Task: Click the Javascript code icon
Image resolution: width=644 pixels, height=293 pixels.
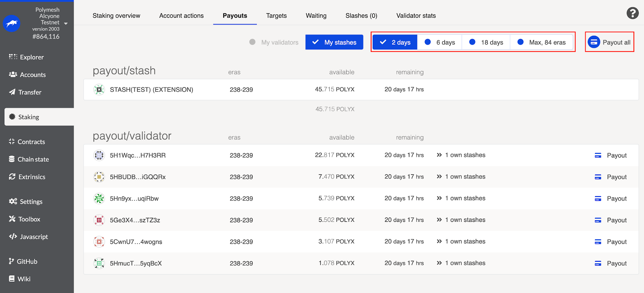Action: pos(13,236)
